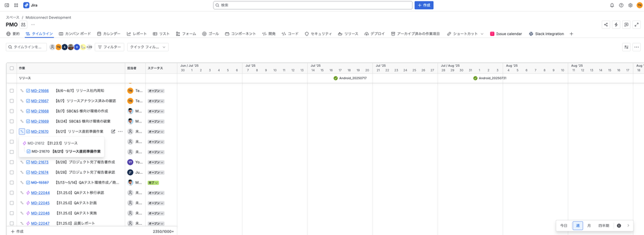Tick the checkbox beside MD-22044
This screenshot has height=235, width=644.
[x=12, y=193]
